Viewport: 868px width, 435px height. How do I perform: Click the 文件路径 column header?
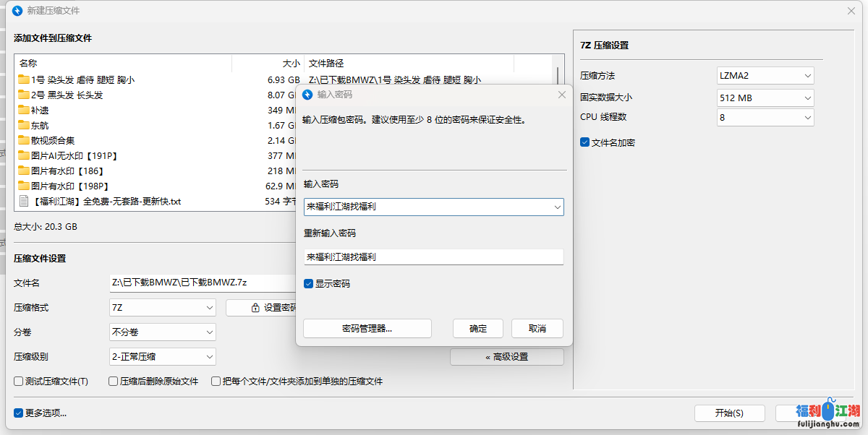409,64
